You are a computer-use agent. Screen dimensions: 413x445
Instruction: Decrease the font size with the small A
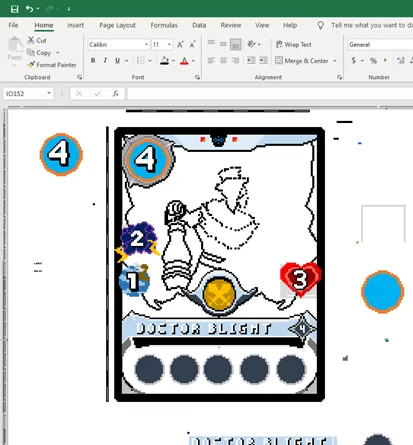[193, 44]
